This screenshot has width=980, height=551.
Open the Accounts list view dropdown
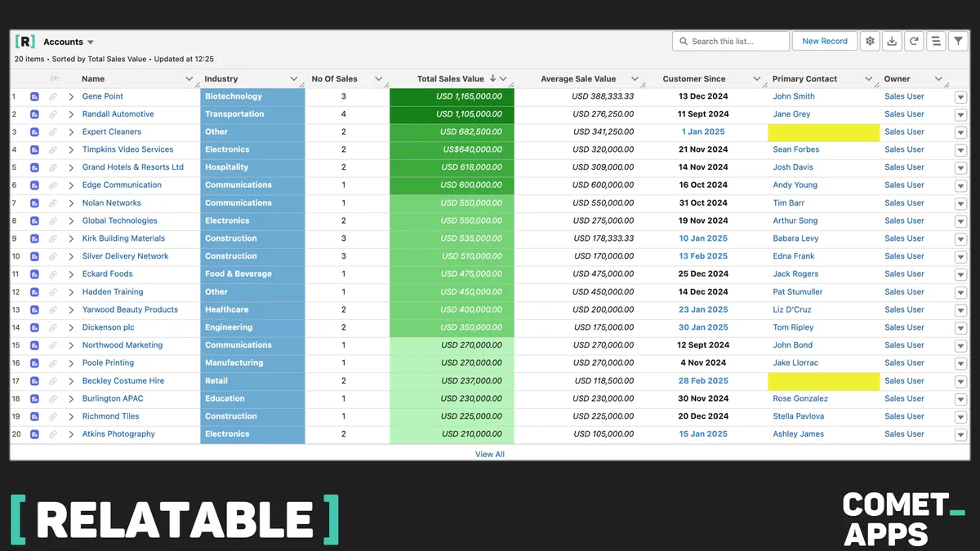tap(91, 42)
